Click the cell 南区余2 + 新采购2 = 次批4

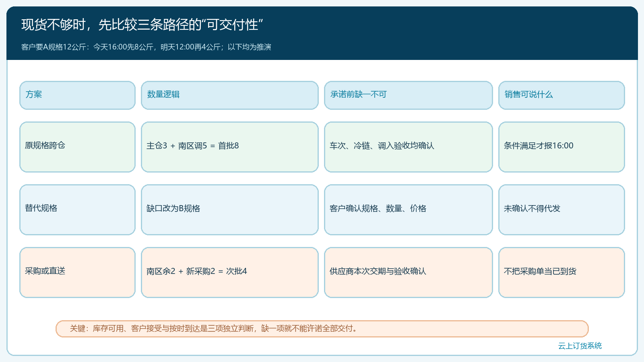(x=230, y=273)
